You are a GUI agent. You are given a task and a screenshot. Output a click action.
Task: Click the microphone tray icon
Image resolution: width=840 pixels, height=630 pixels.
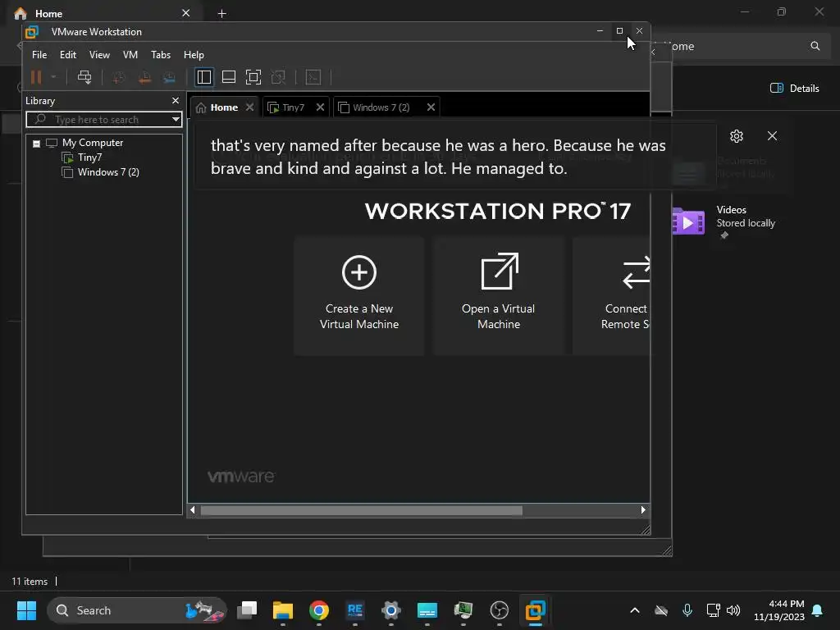[x=687, y=610]
